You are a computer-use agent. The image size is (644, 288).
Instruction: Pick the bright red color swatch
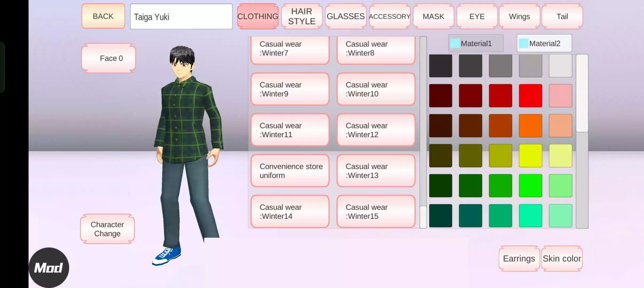(530, 95)
